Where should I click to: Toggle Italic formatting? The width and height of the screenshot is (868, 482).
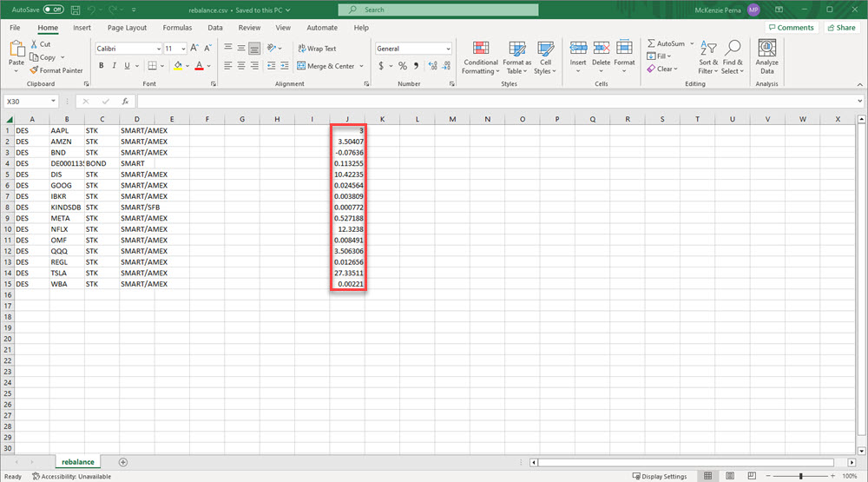tap(114, 66)
